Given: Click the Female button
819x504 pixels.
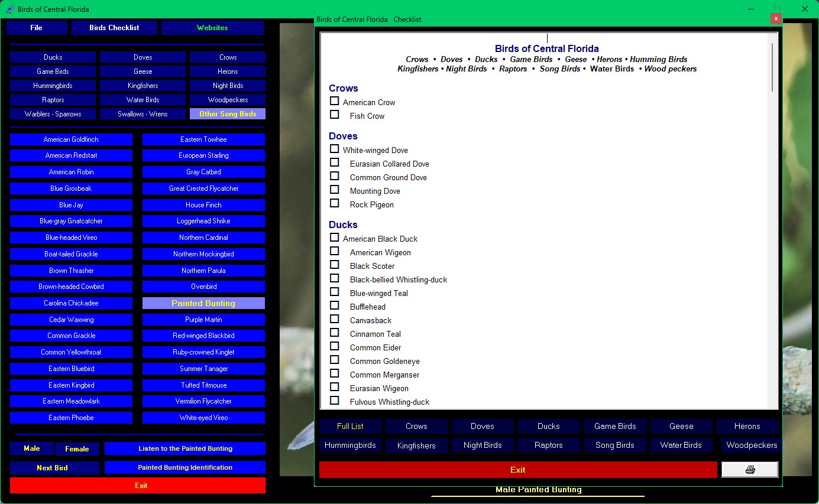Looking at the screenshot, I should 77,449.
